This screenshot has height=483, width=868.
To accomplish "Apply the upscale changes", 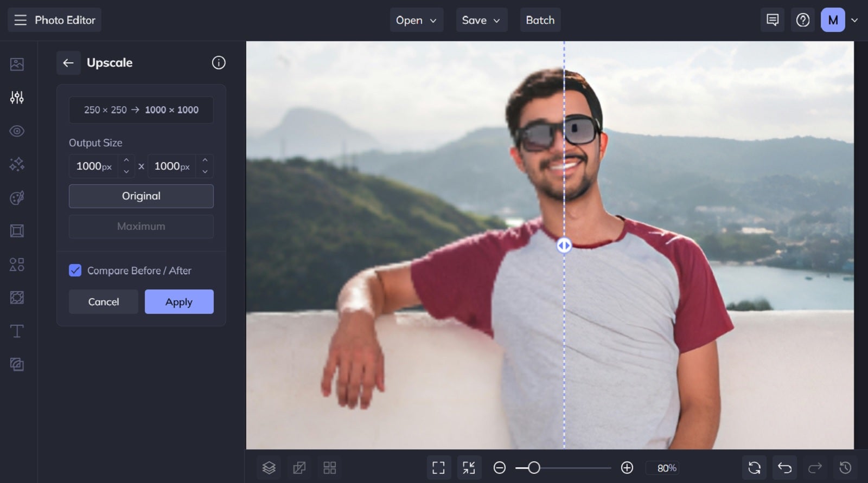I will click(x=179, y=302).
